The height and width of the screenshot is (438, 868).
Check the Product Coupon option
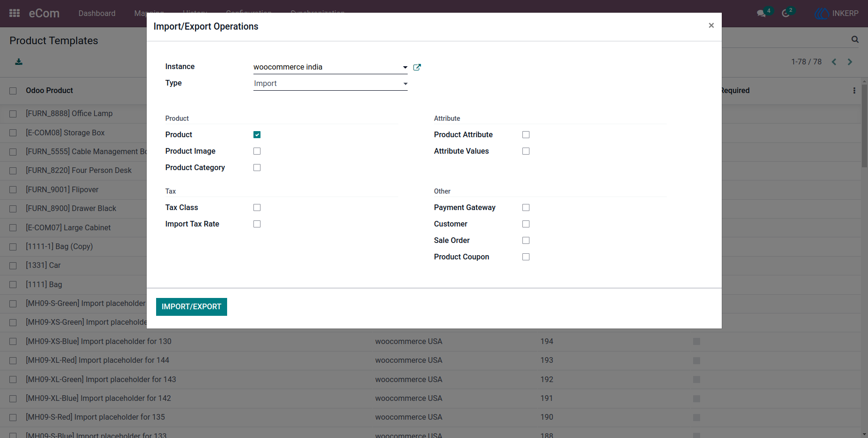(x=526, y=257)
